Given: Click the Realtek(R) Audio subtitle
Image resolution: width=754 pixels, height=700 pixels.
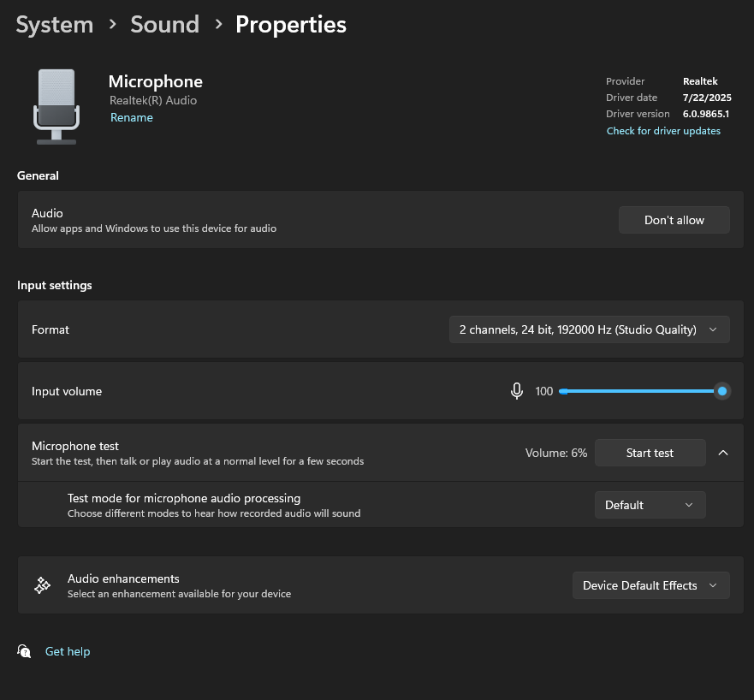Looking at the screenshot, I should 153,100.
